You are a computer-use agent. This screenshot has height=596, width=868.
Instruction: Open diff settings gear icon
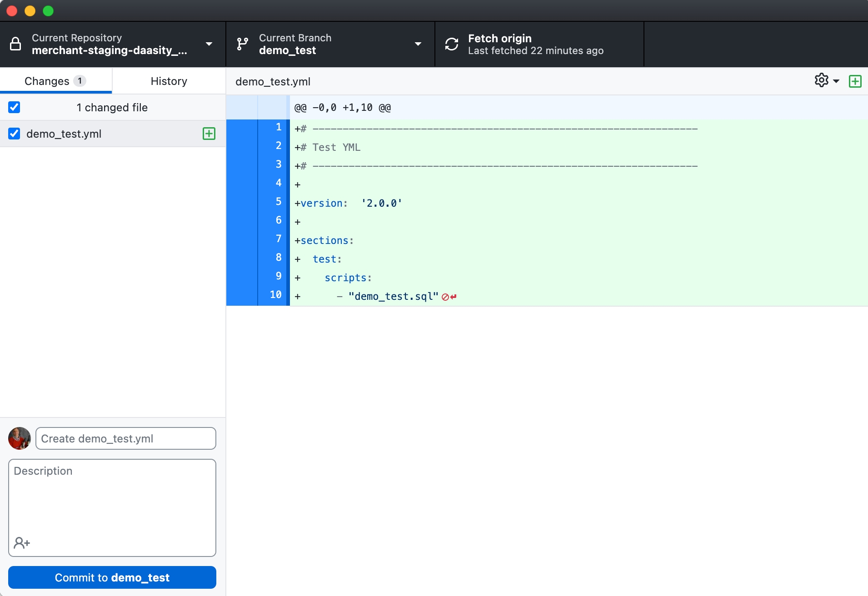pyautogui.click(x=821, y=80)
